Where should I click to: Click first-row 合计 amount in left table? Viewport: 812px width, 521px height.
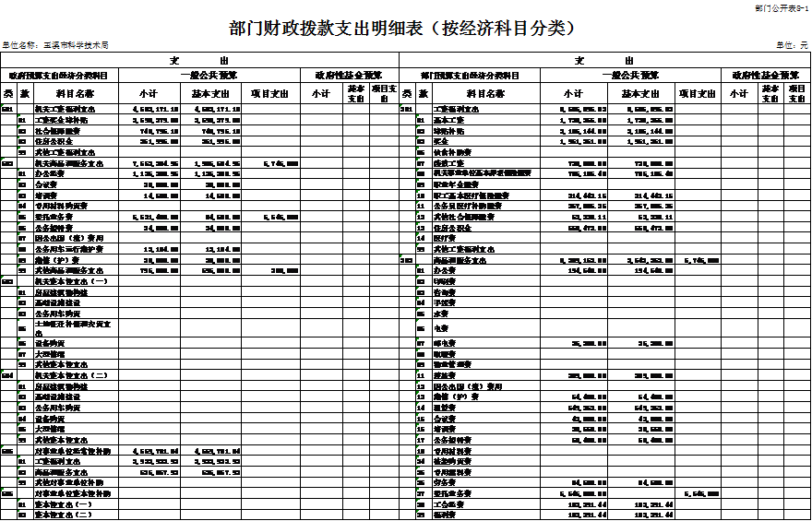(154, 109)
